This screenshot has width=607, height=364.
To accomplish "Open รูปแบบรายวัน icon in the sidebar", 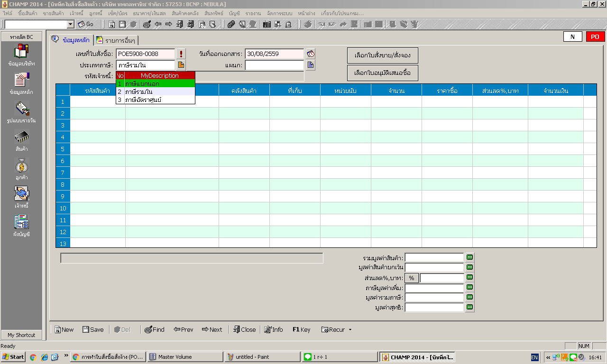I will (21, 108).
